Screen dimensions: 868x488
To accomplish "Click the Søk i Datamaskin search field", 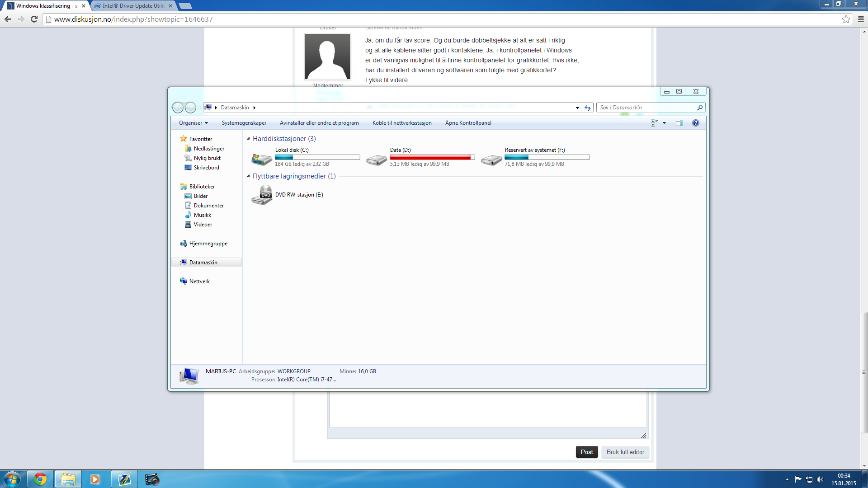I will point(646,108).
